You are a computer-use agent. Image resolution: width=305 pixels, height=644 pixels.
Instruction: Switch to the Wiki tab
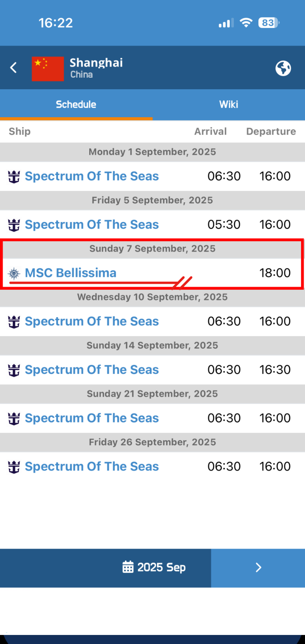(229, 104)
